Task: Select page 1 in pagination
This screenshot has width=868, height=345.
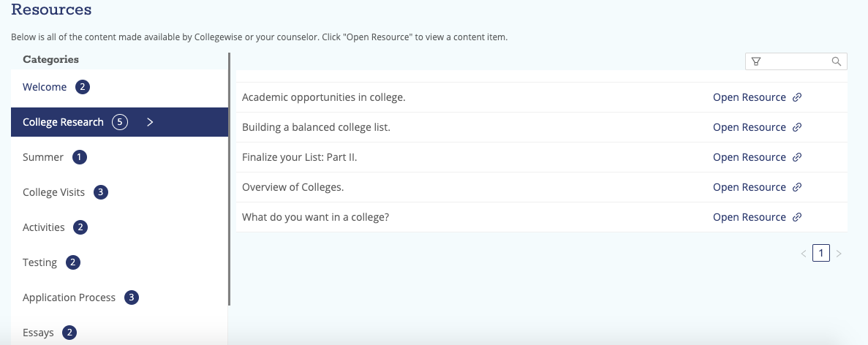Action: click(821, 253)
